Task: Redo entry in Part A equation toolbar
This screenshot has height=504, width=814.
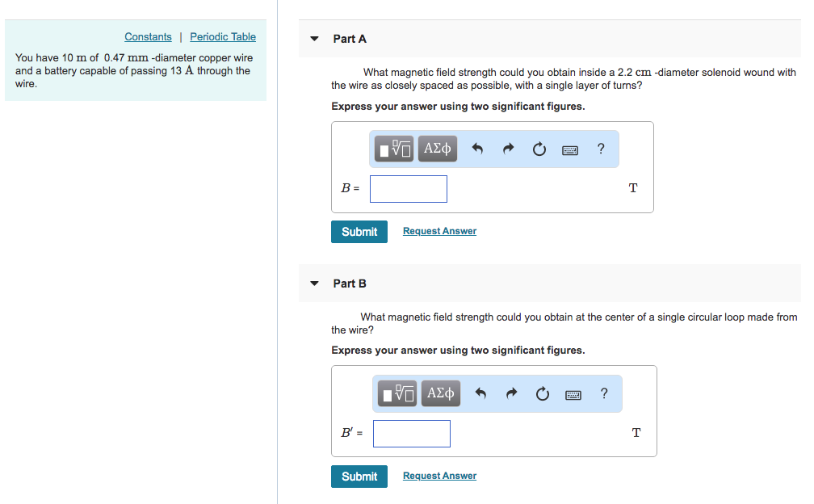Action: [508, 149]
